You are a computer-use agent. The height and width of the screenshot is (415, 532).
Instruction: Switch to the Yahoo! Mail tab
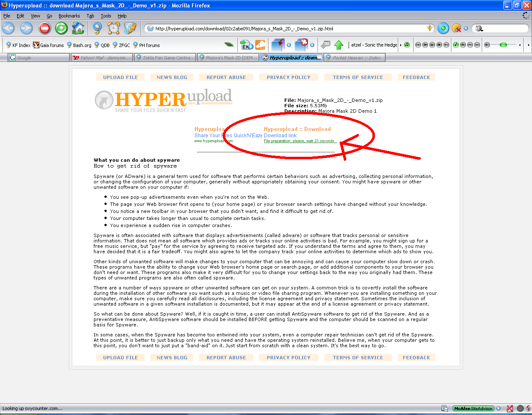(102, 58)
